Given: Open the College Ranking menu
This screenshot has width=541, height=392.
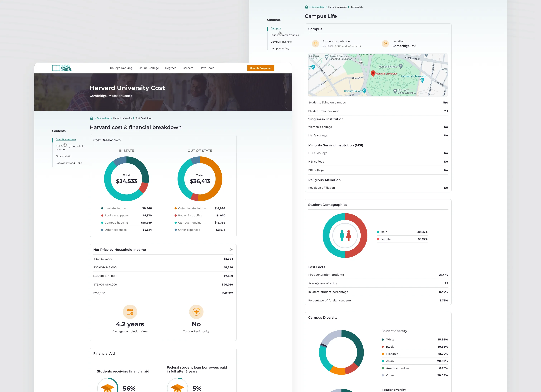Looking at the screenshot, I should [x=121, y=68].
